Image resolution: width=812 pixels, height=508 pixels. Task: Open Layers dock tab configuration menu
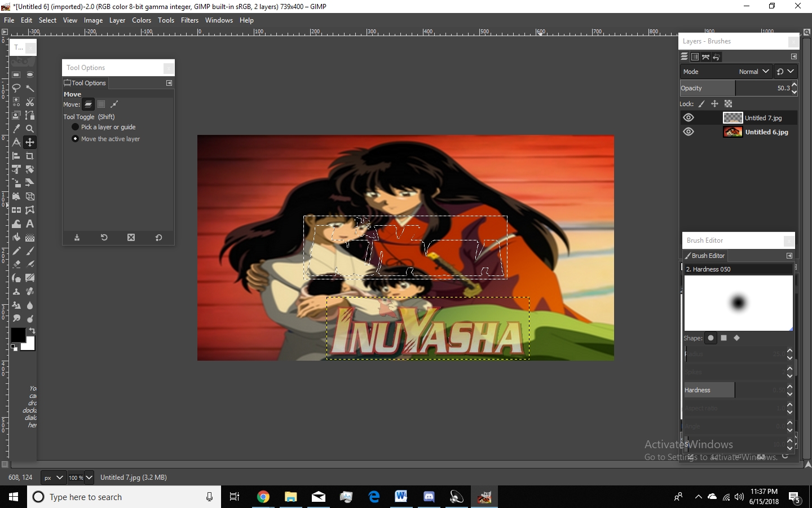(793, 56)
